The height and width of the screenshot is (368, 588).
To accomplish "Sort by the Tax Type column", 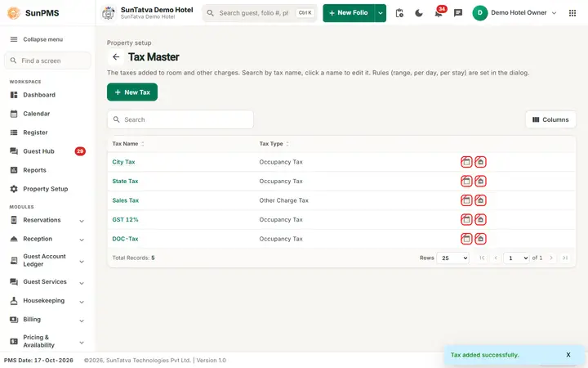I will click(x=274, y=144).
